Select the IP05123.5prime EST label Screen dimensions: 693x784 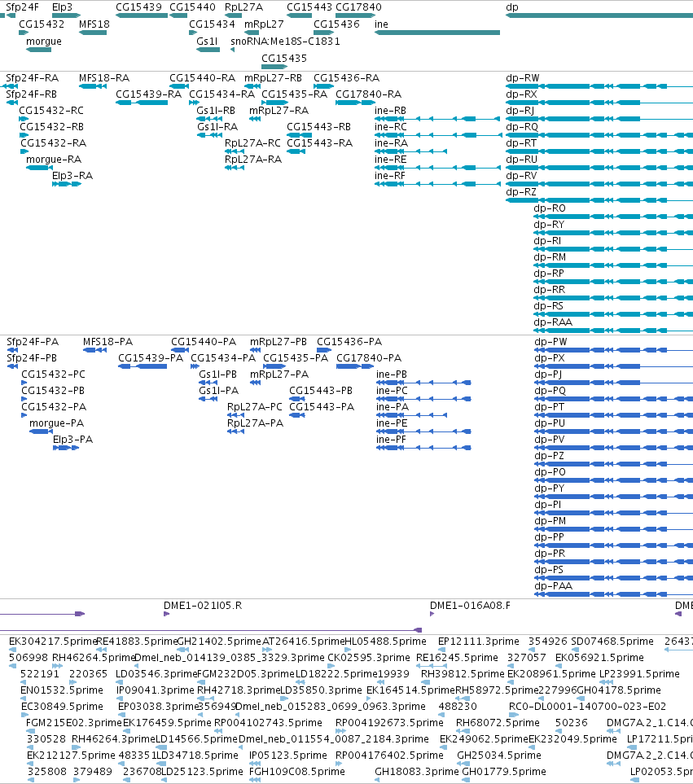(x=288, y=756)
